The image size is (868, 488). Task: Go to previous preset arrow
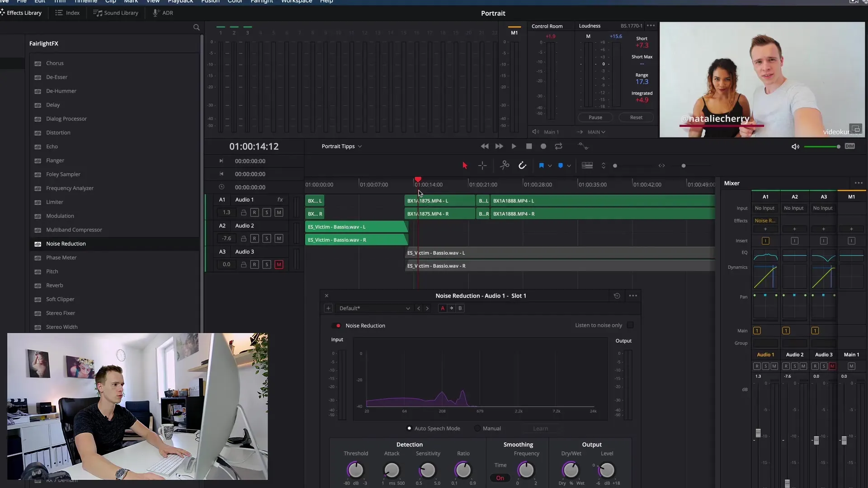pos(419,308)
